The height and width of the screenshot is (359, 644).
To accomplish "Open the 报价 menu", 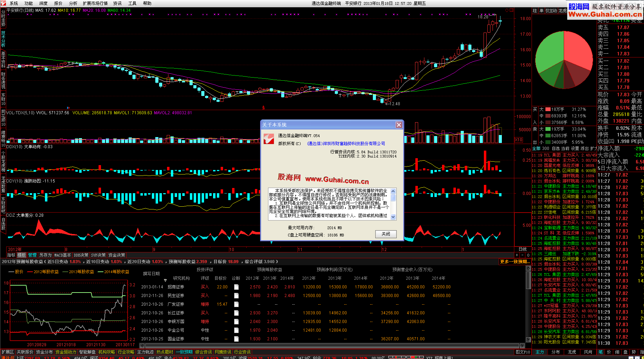I will (58, 3).
